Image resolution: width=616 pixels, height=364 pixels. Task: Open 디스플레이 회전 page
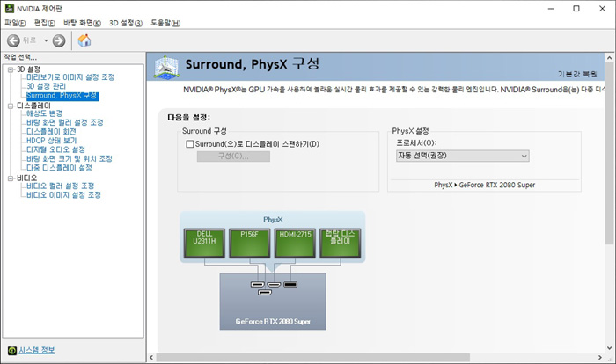pos(51,132)
